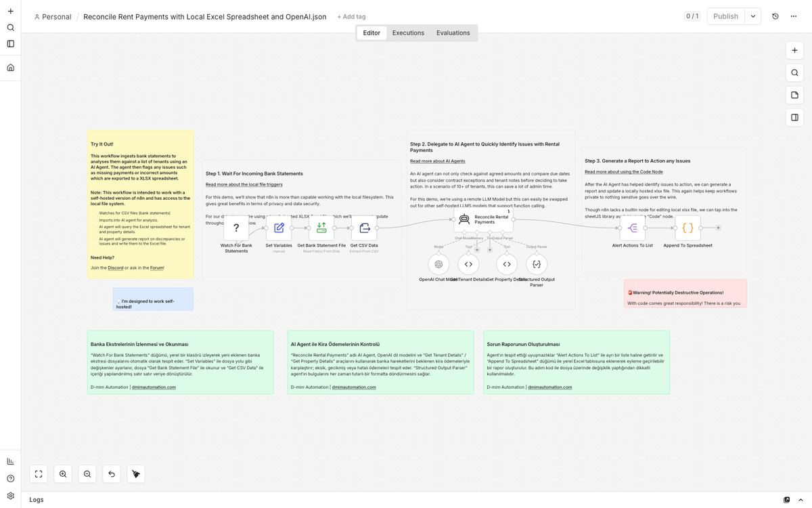Click the Publish button

[725, 16]
